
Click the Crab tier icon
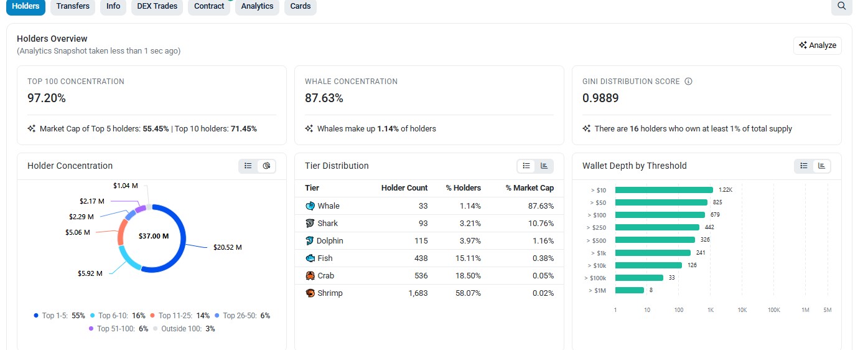[310, 276]
